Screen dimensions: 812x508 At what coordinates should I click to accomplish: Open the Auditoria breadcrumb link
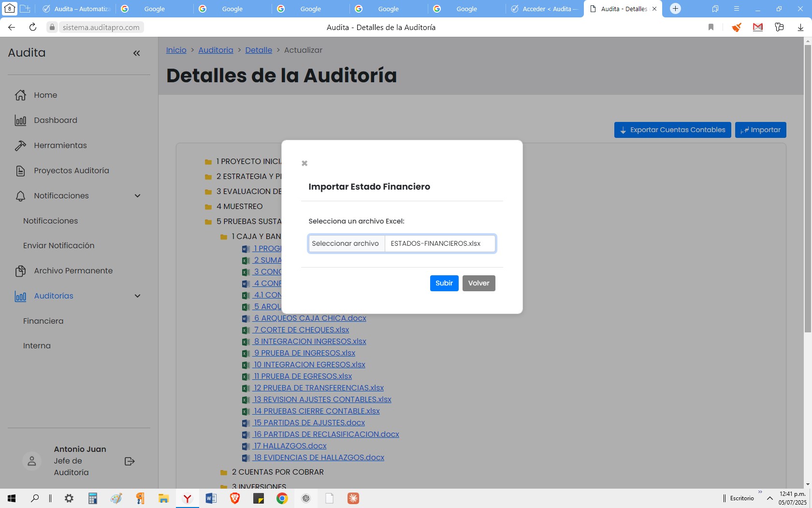(216, 50)
